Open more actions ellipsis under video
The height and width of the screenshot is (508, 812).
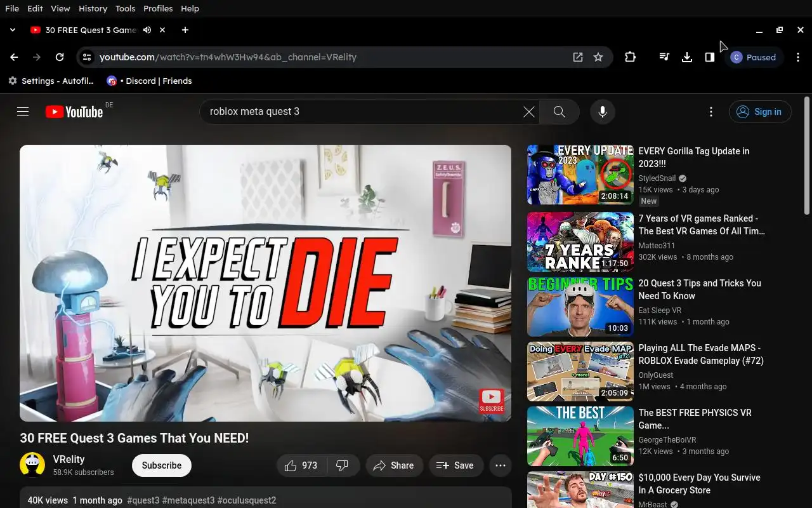pos(501,465)
